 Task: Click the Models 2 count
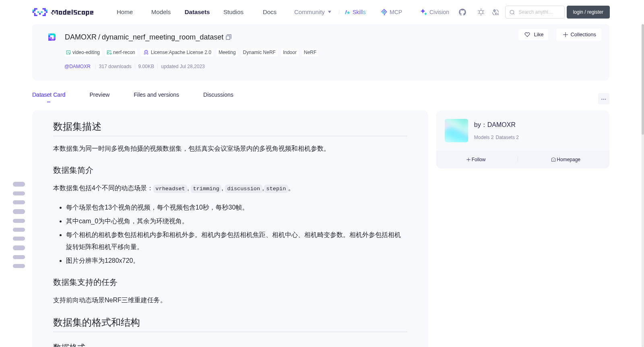pos(484,137)
